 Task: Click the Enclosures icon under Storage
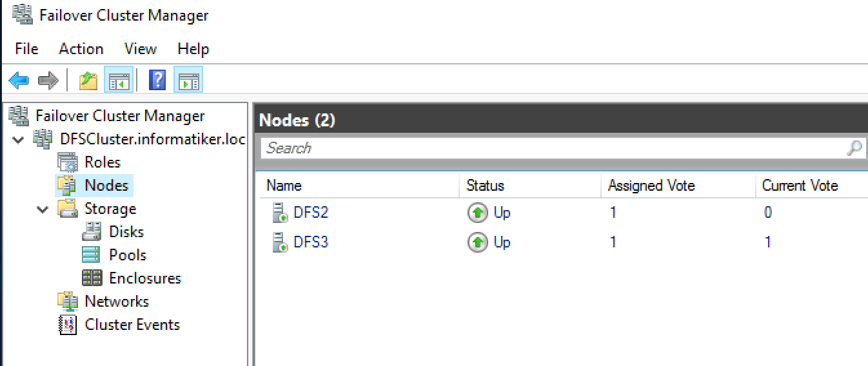coord(92,278)
